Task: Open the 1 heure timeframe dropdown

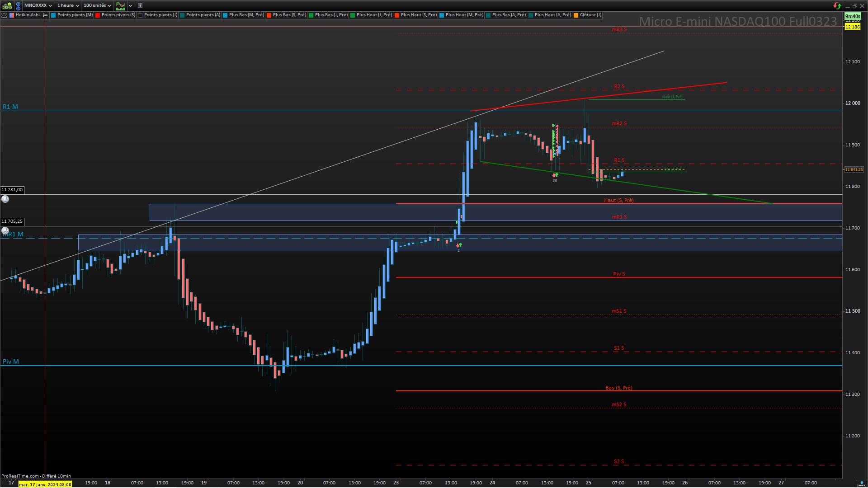Action: pyautogui.click(x=68, y=5)
